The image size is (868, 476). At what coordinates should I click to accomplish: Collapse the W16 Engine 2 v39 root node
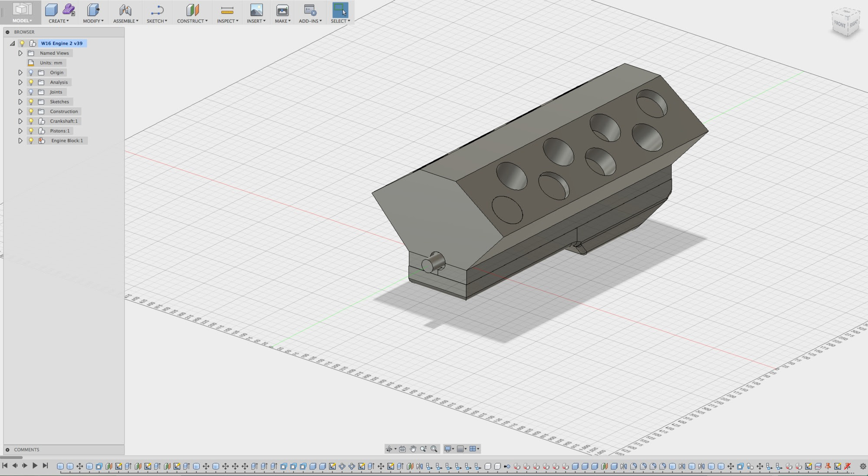pyautogui.click(x=12, y=43)
